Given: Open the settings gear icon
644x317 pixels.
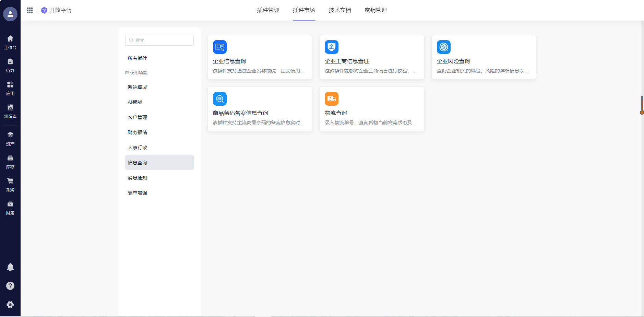Looking at the screenshot, I should (x=10, y=304).
